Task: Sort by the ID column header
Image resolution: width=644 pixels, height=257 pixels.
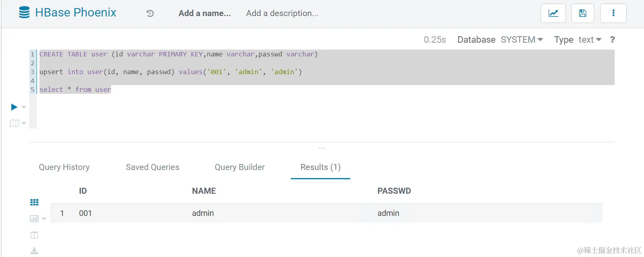Action: [x=83, y=191]
